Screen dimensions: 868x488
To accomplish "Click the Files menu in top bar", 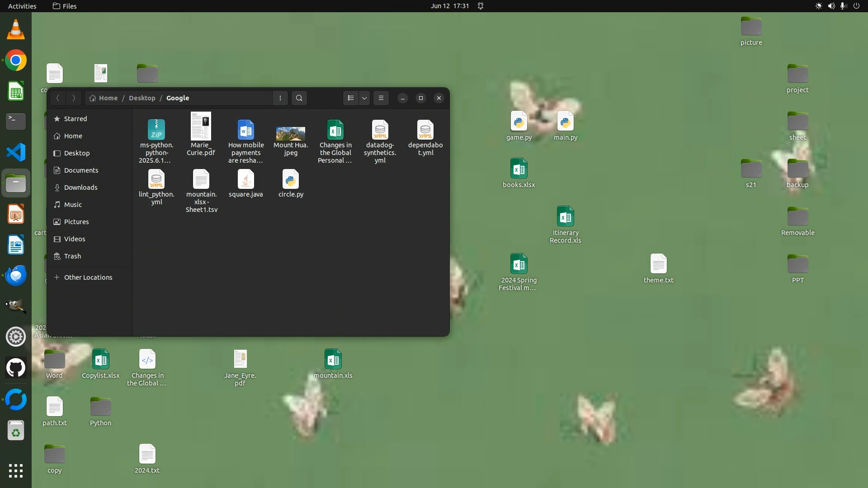I will tap(65, 6).
